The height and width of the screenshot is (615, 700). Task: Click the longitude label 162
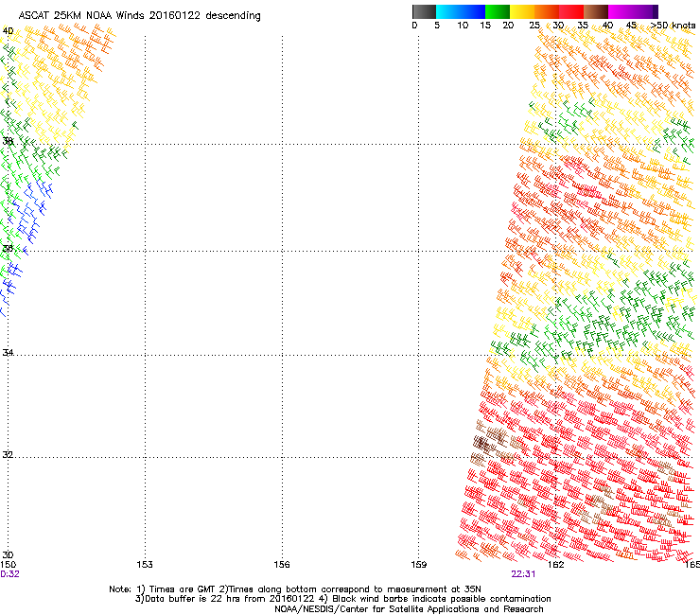[556, 565]
